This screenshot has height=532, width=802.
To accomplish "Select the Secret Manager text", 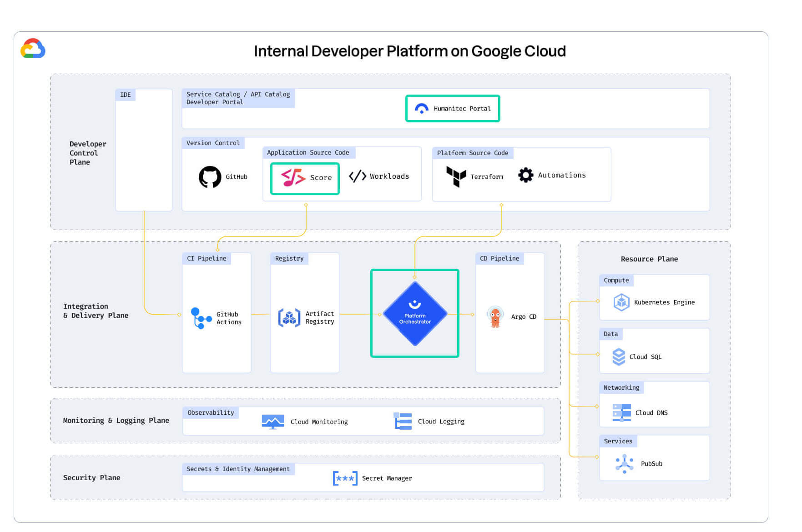I will [387, 478].
